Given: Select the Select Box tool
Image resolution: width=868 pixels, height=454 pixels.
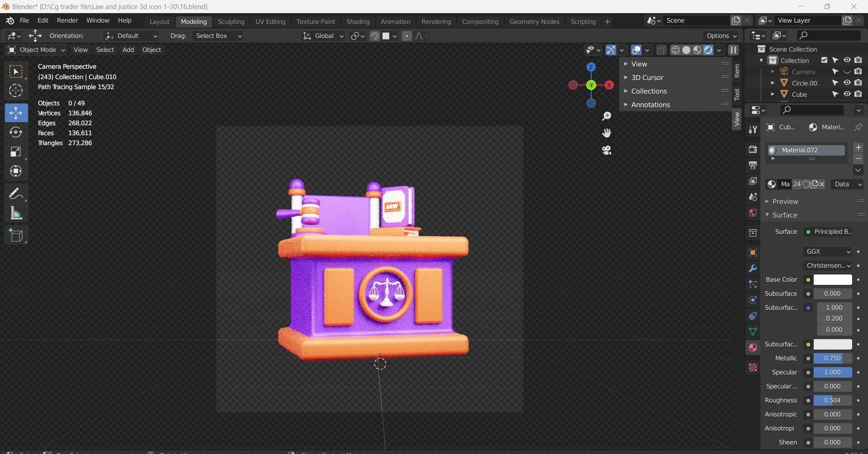Looking at the screenshot, I should (x=16, y=72).
